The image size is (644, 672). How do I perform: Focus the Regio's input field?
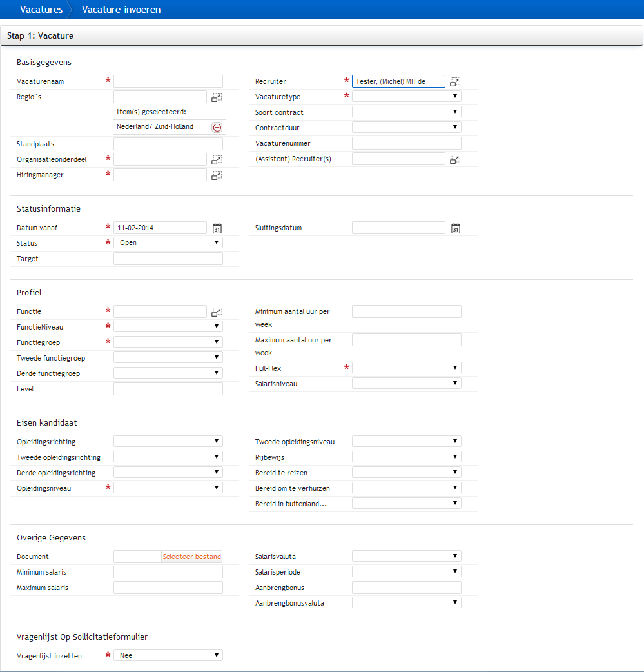[161, 97]
